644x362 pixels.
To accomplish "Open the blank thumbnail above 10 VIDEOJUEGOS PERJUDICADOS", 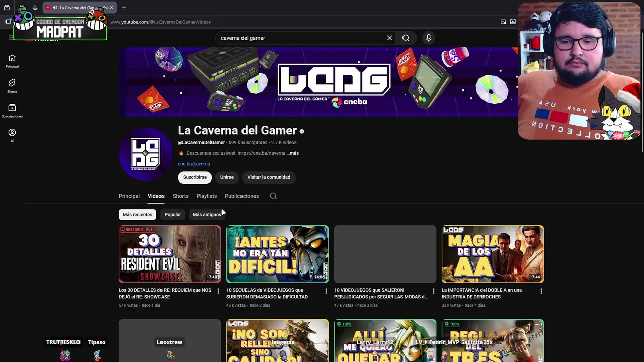I will (385, 254).
